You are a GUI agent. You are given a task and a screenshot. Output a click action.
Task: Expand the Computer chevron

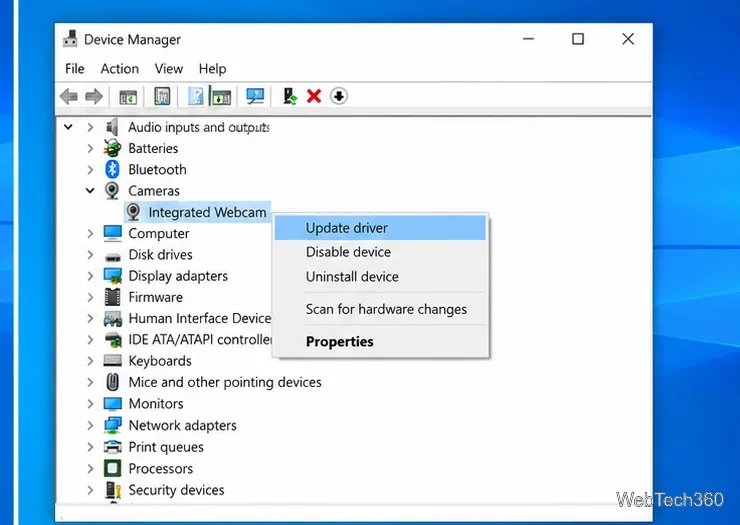(x=90, y=233)
